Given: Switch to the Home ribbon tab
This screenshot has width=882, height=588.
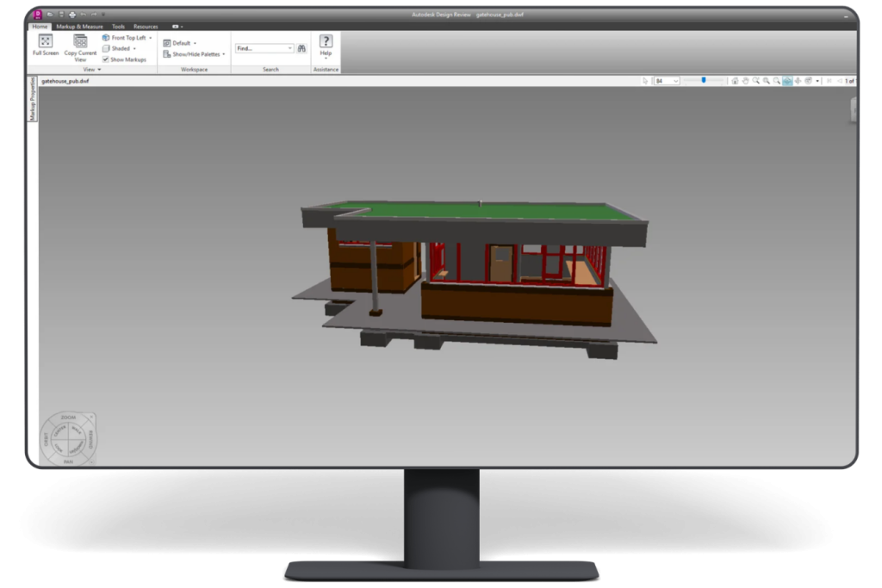Looking at the screenshot, I should (x=40, y=27).
